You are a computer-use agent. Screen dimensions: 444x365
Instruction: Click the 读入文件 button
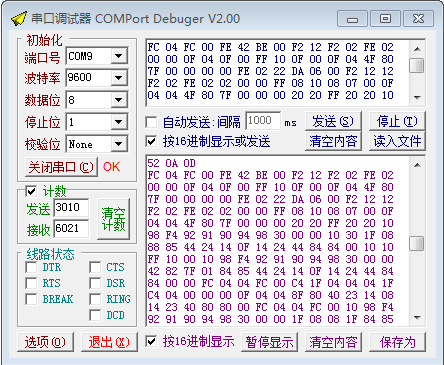pos(397,141)
